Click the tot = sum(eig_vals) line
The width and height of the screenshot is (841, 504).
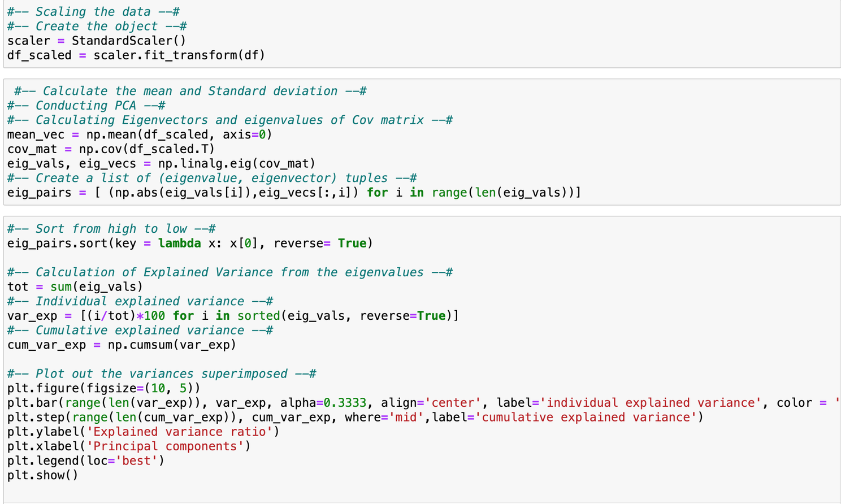(x=75, y=287)
